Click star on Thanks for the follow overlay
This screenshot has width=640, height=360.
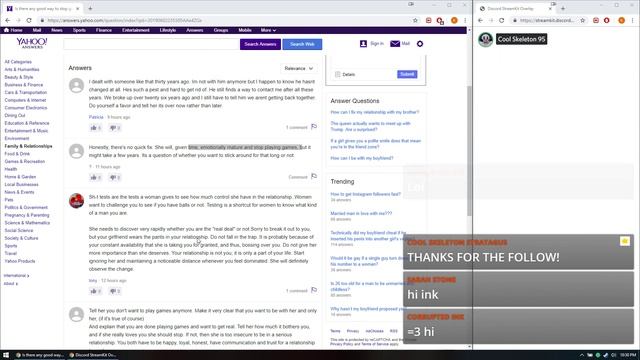(624, 241)
